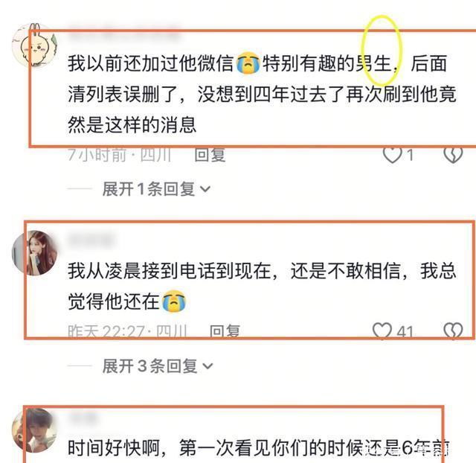Reply to the 7小时前 comment
The image size is (476, 463).
click(x=210, y=155)
